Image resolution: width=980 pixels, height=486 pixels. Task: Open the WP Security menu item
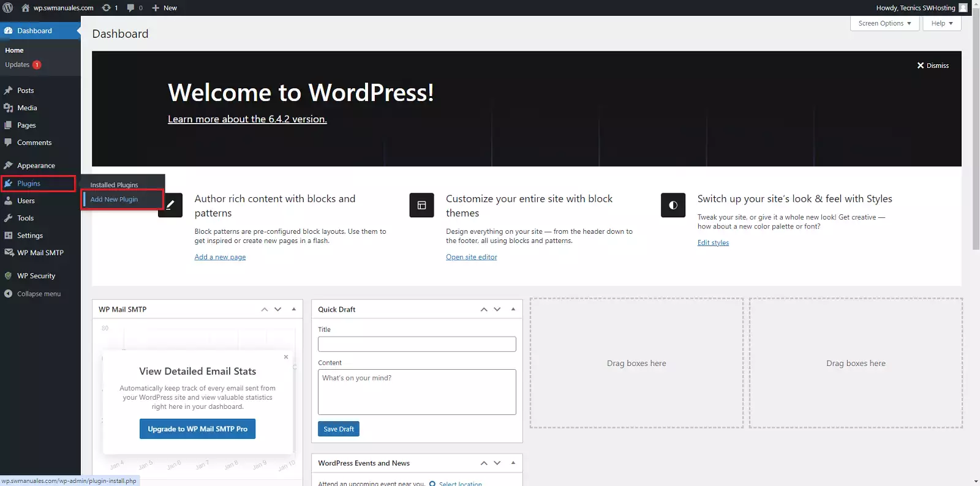click(36, 276)
